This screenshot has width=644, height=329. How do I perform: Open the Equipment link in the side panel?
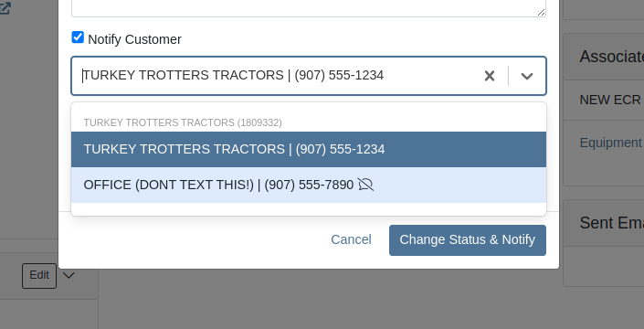click(611, 143)
